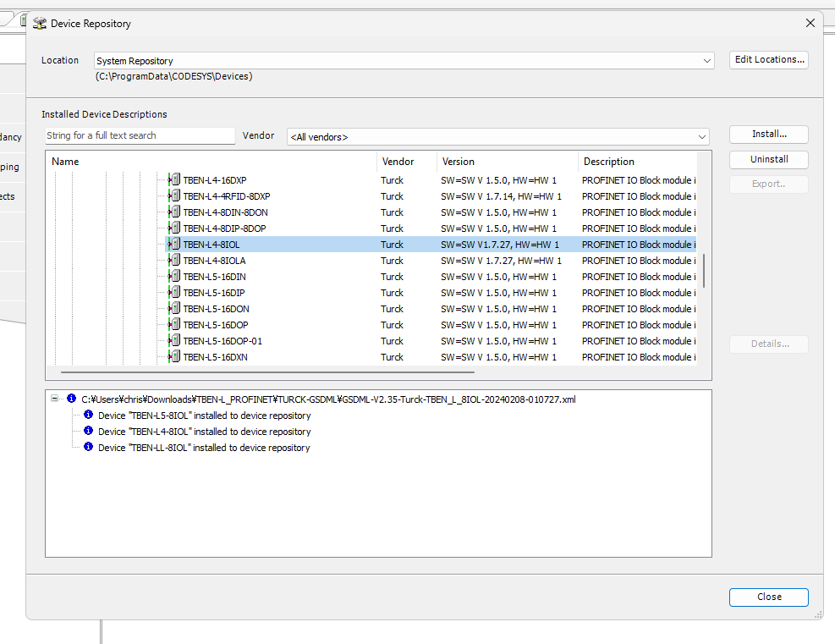Open the Location dropdown showing System Repository
This screenshot has height=644, width=835.
point(404,60)
